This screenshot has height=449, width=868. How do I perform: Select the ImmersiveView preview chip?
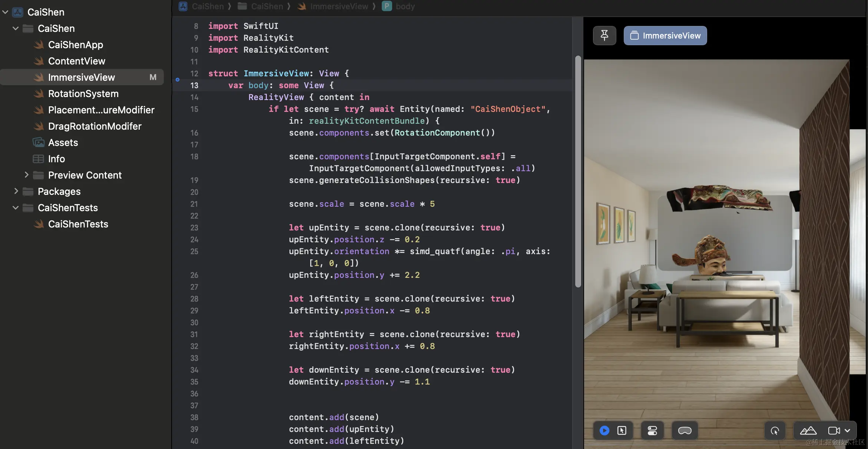pyautogui.click(x=665, y=36)
